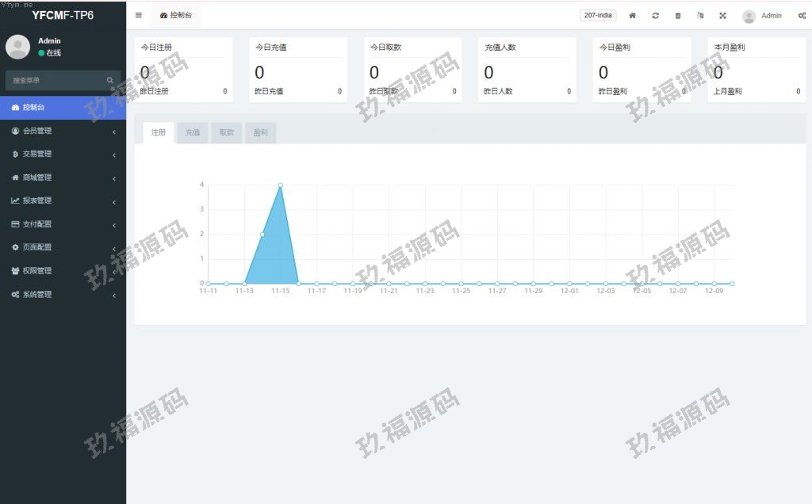This screenshot has height=504, width=812.
Task: Click the Admin avatar in top bar
Action: click(x=749, y=16)
